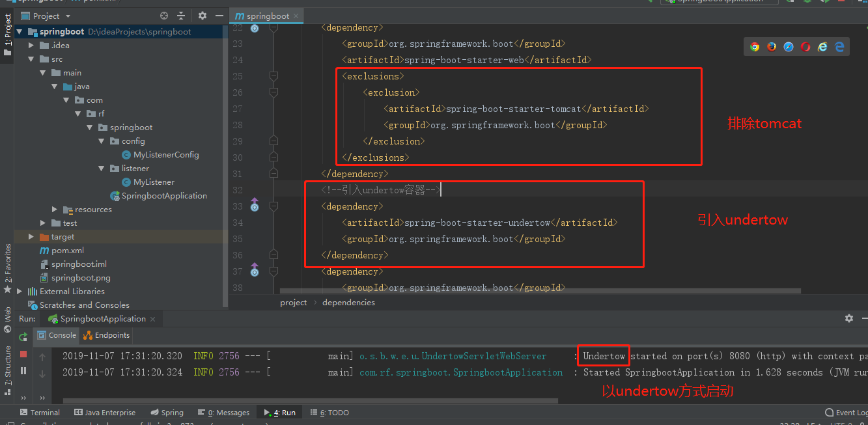
Task: Open the Spring tool window
Action: point(167,413)
